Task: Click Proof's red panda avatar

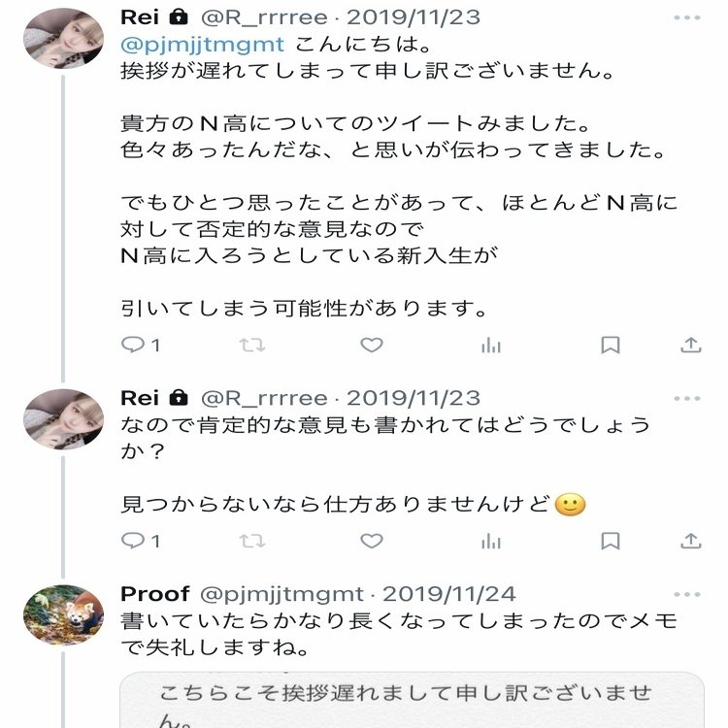Action: click(63, 614)
